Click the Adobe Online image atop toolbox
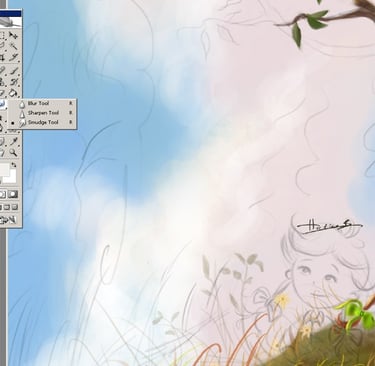This screenshot has width=375, height=366. [10, 22]
